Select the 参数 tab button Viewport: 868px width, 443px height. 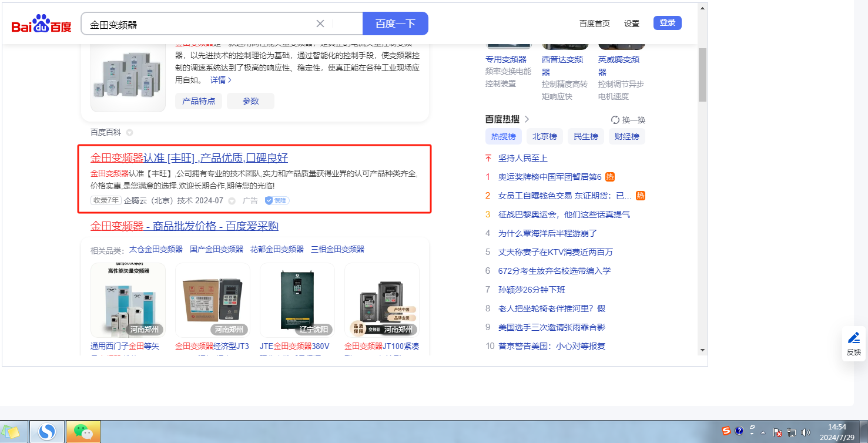click(251, 101)
